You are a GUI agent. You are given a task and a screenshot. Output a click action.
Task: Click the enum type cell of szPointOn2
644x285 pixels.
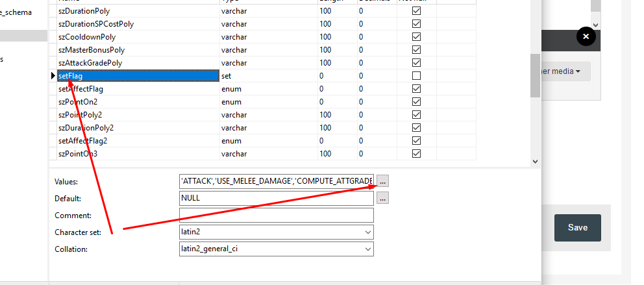[x=269, y=102]
